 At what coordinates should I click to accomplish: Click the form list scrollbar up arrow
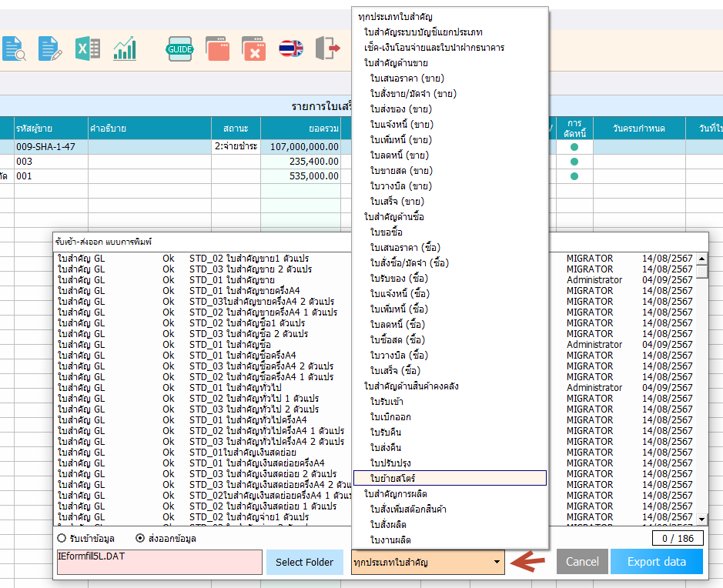[x=702, y=259]
